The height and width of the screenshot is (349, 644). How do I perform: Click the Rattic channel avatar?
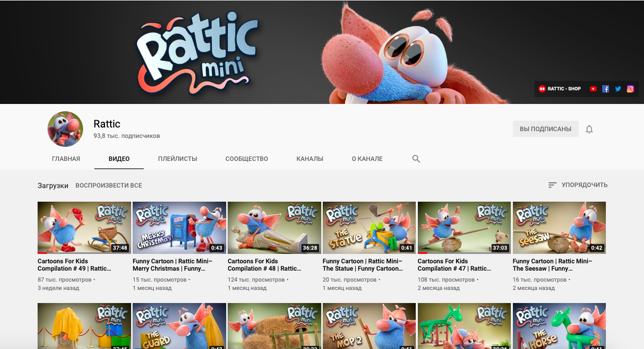pyautogui.click(x=65, y=129)
